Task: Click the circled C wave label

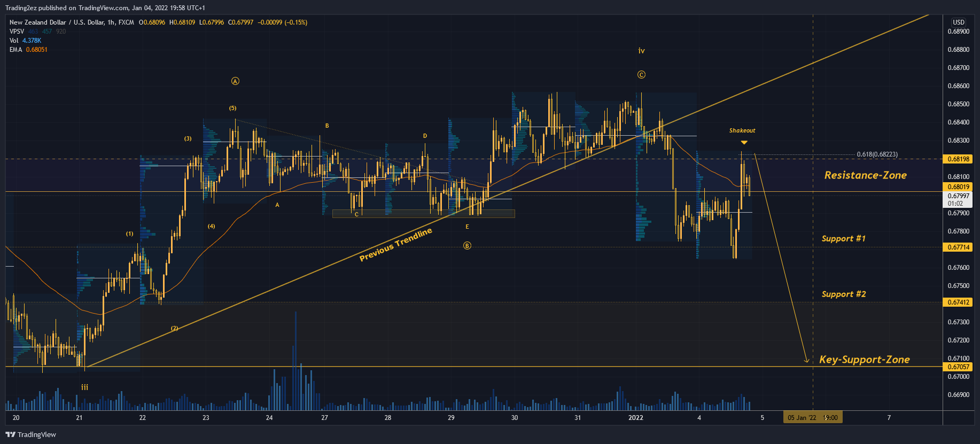Action: click(x=641, y=75)
